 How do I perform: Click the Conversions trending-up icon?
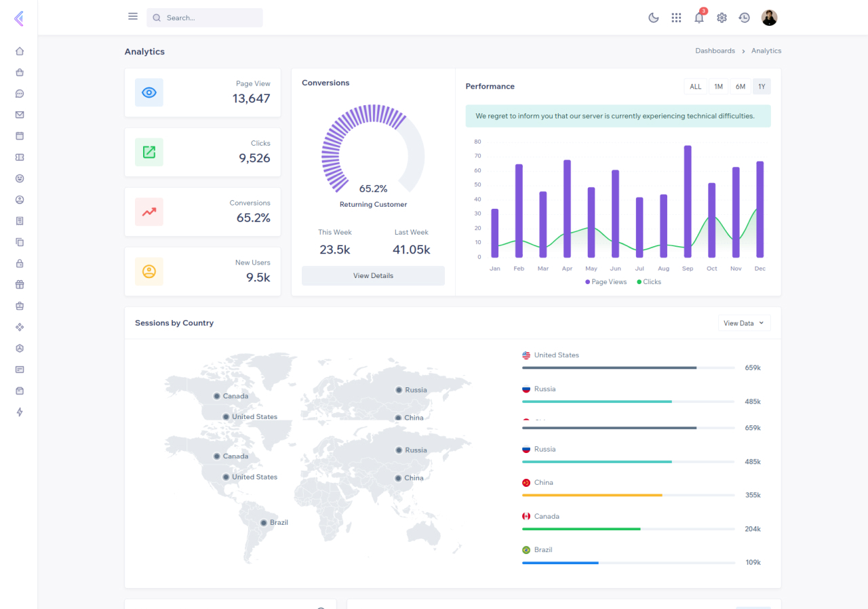tap(149, 212)
